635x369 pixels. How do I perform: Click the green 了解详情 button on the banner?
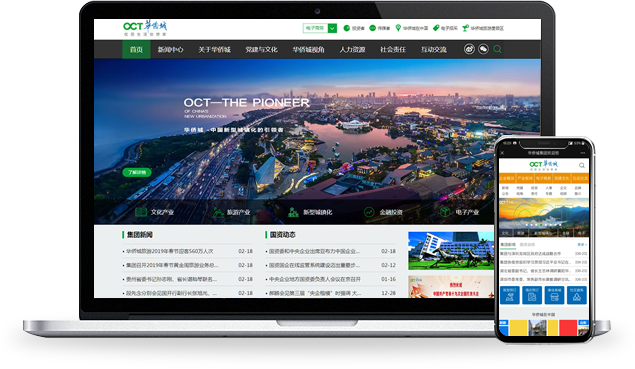[x=137, y=172]
